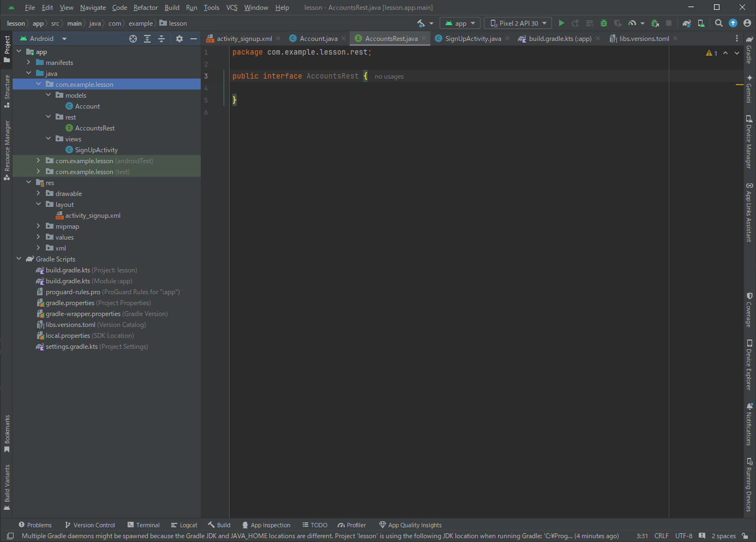Viewport: 756px width, 542px height.
Task: Select build.gradle.kts (Module :app) file
Action: point(89,281)
